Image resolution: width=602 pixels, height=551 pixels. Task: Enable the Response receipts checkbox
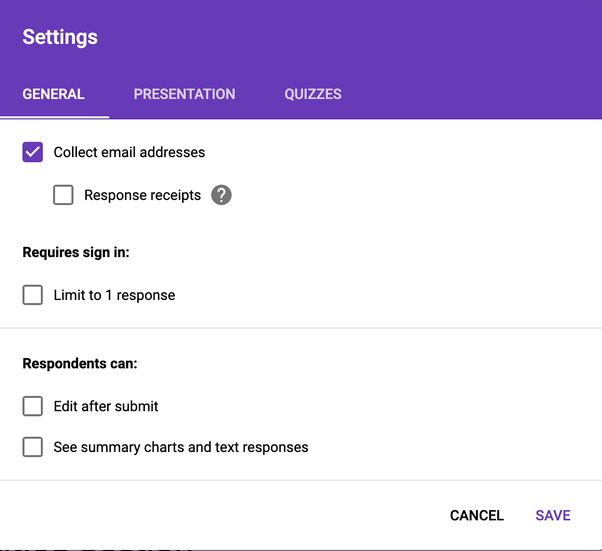[x=63, y=195]
